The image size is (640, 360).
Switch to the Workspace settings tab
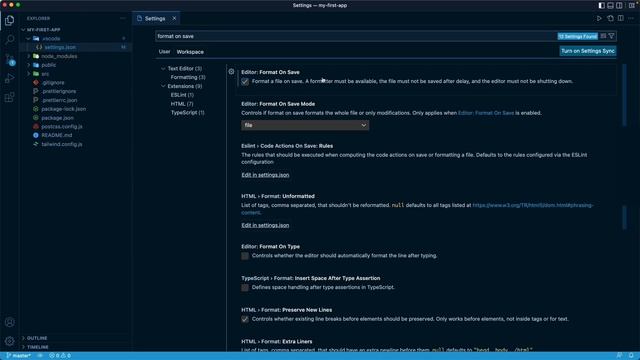pyautogui.click(x=190, y=52)
